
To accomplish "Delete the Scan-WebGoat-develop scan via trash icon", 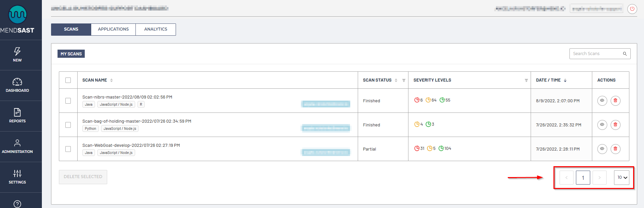I will coord(615,149).
